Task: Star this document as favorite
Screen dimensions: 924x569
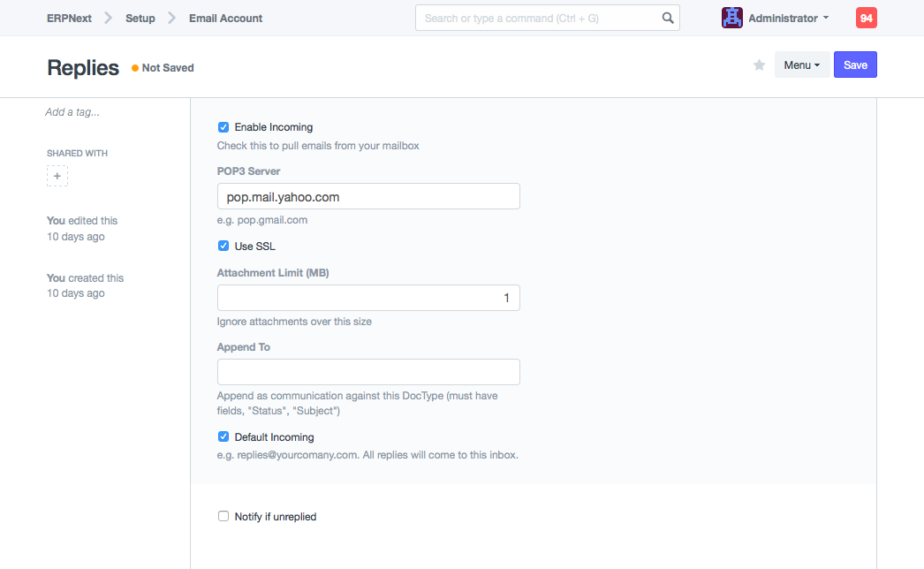Action: click(x=759, y=65)
